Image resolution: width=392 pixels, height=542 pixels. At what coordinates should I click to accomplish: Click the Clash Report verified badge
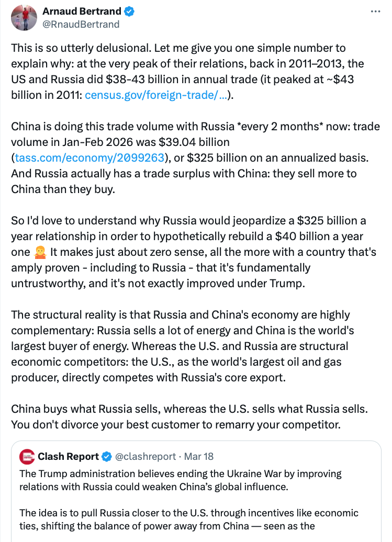106,456
